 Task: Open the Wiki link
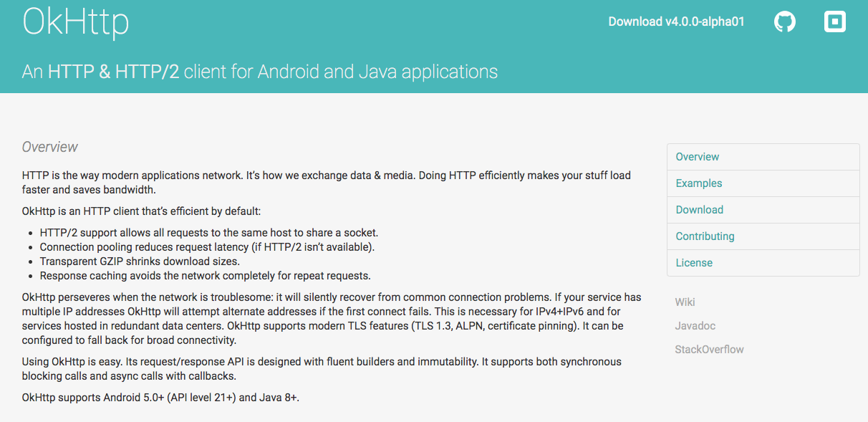(685, 302)
